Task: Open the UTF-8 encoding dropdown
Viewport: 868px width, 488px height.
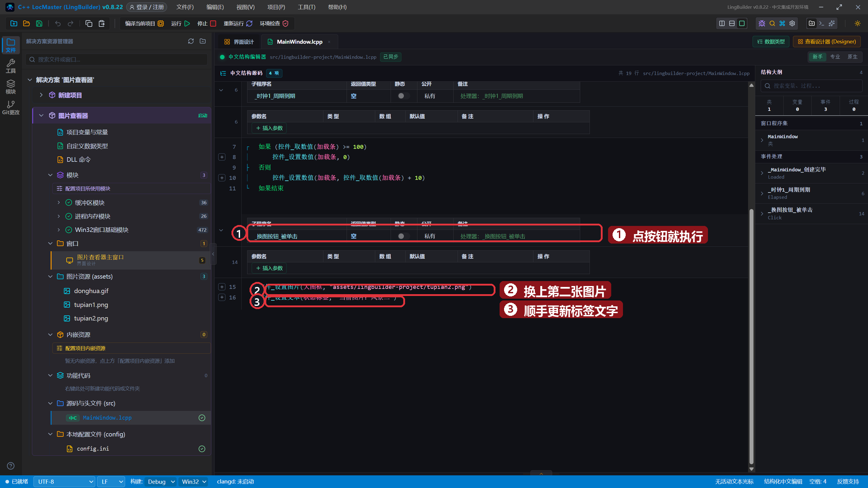Action: tap(65, 482)
